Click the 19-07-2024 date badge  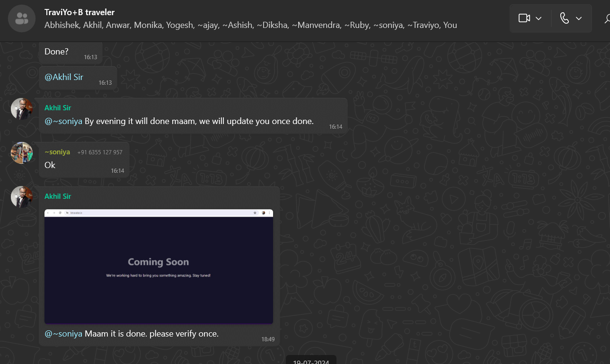tap(311, 361)
